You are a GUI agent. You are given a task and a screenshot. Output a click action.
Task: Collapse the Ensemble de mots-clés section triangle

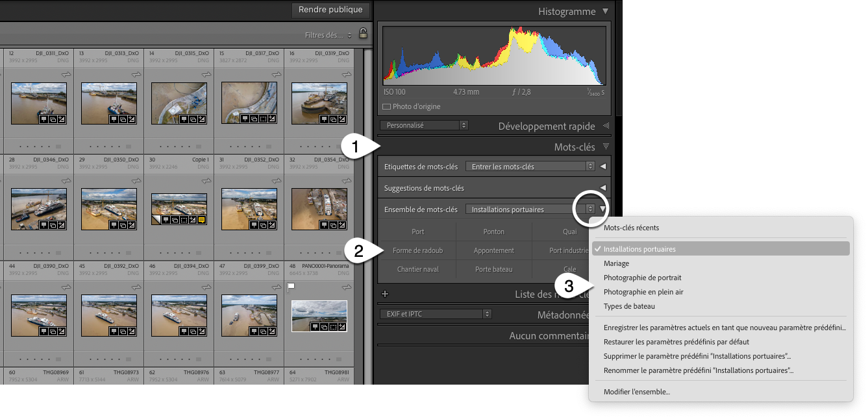click(x=603, y=210)
